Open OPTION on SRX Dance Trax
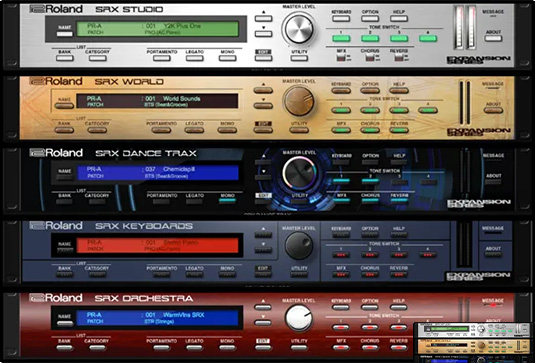Viewport: 535px width, 363px height. click(370, 162)
